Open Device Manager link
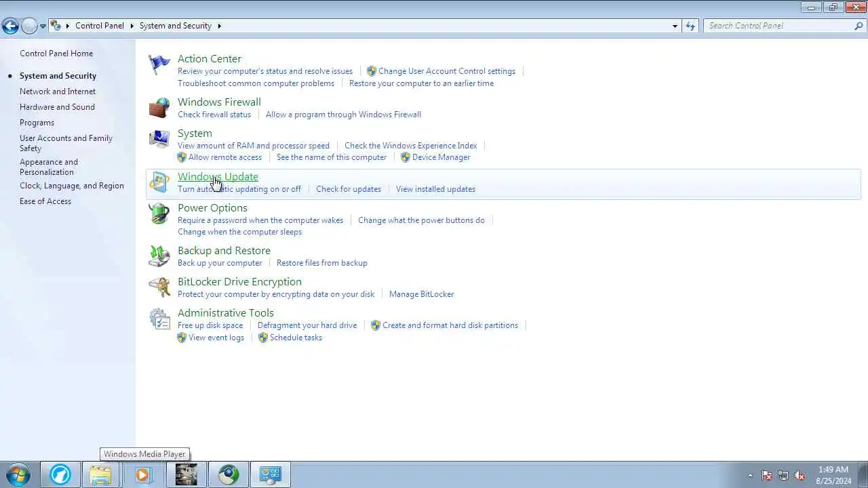 pyautogui.click(x=441, y=157)
